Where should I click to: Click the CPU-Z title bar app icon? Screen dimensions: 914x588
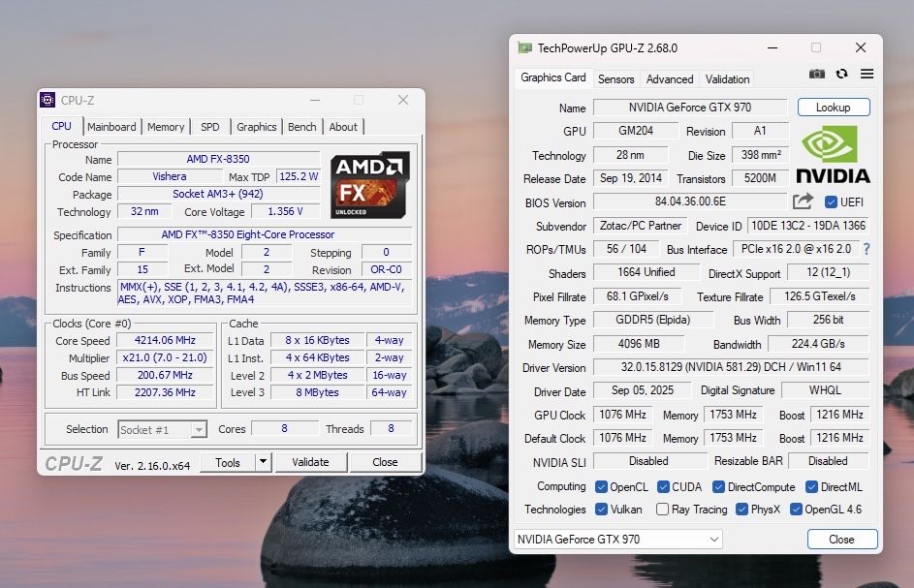pyautogui.click(x=47, y=100)
